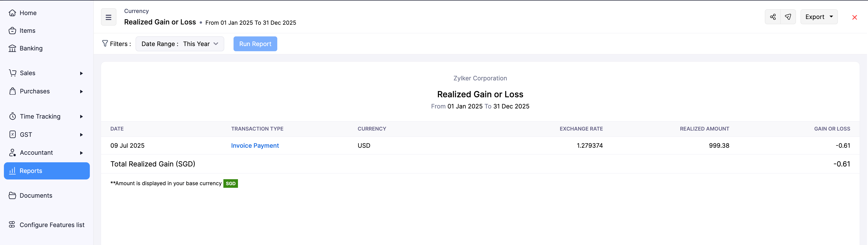This screenshot has width=868, height=245.
Task: Click the Configure Features list icon
Action: [x=12, y=224]
